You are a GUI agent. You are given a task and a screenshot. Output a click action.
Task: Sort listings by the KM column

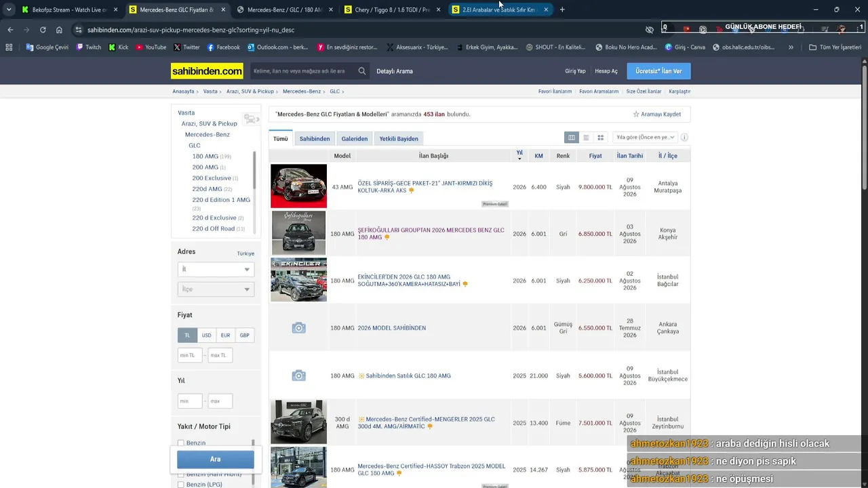pyautogui.click(x=538, y=156)
